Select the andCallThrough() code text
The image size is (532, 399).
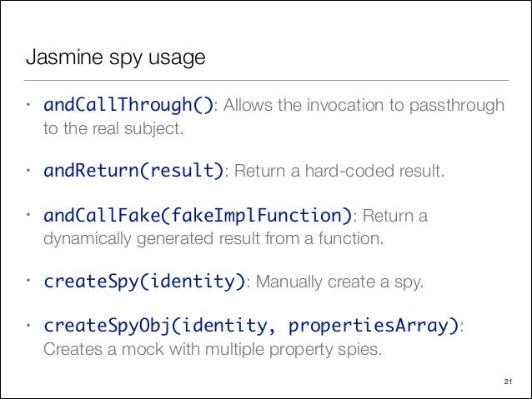128,105
